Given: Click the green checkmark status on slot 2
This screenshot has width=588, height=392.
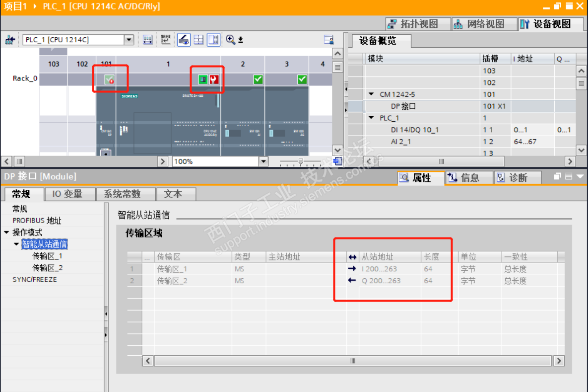Looking at the screenshot, I should [x=258, y=79].
